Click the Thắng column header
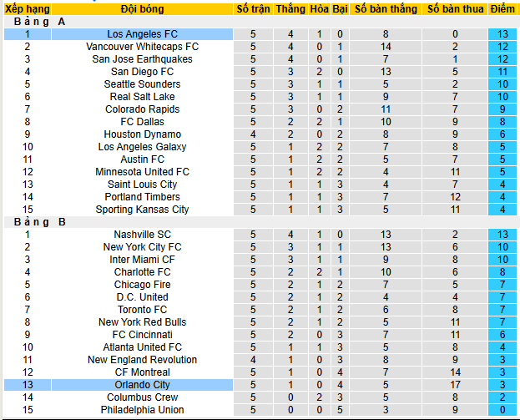This screenshot has width=520, height=420. coord(290,9)
